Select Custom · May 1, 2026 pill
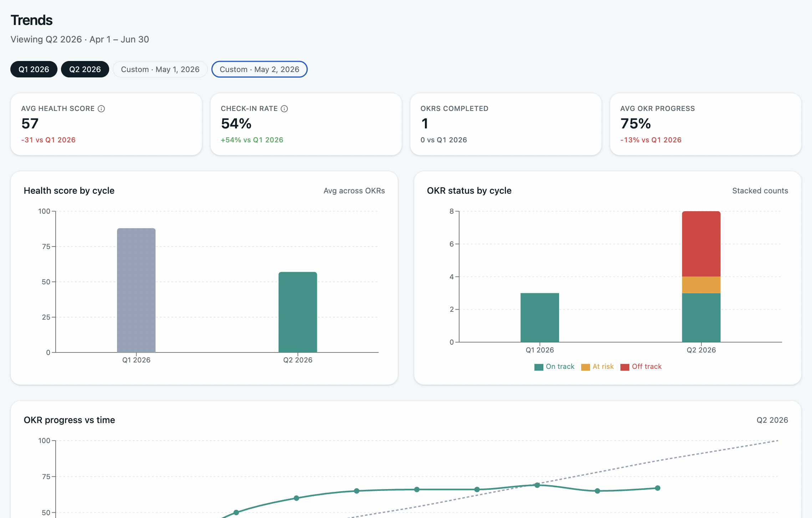Image resolution: width=812 pixels, height=518 pixels. click(x=160, y=69)
